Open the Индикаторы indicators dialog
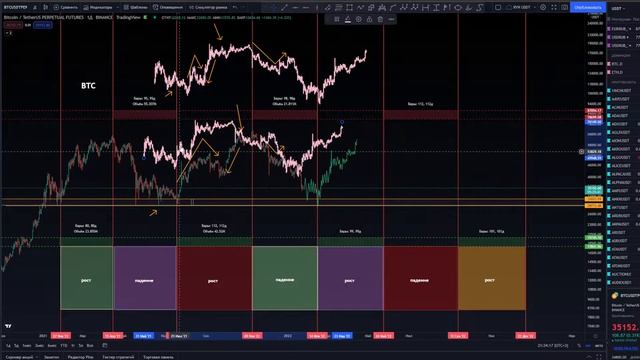The width and height of the screenshot is (640, 360). tap(98, 7)
